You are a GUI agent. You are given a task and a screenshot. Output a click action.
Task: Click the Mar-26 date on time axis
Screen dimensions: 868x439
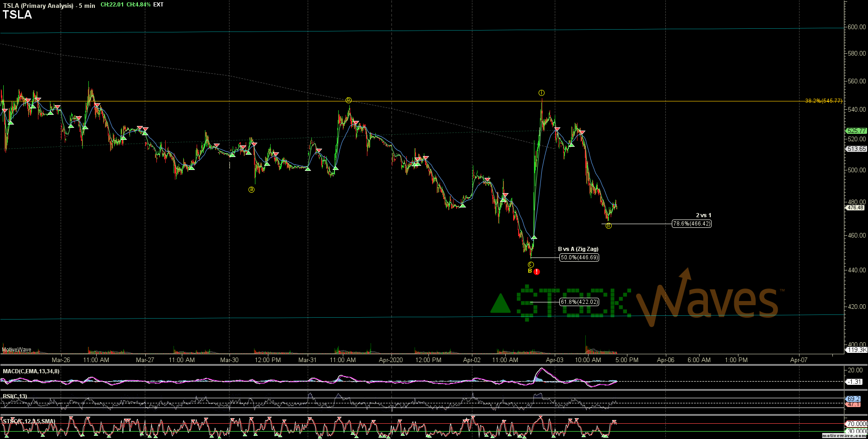[61, 360]
